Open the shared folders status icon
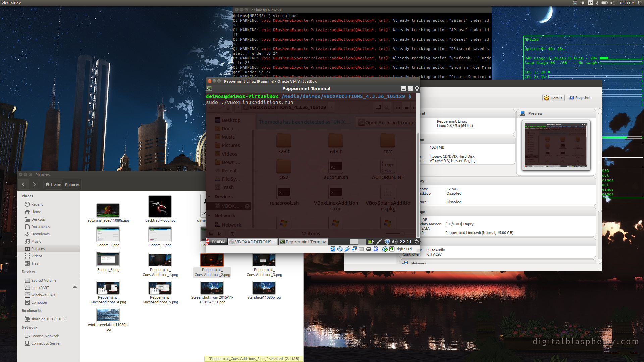 pyautogui.click(x=361, y=249)
